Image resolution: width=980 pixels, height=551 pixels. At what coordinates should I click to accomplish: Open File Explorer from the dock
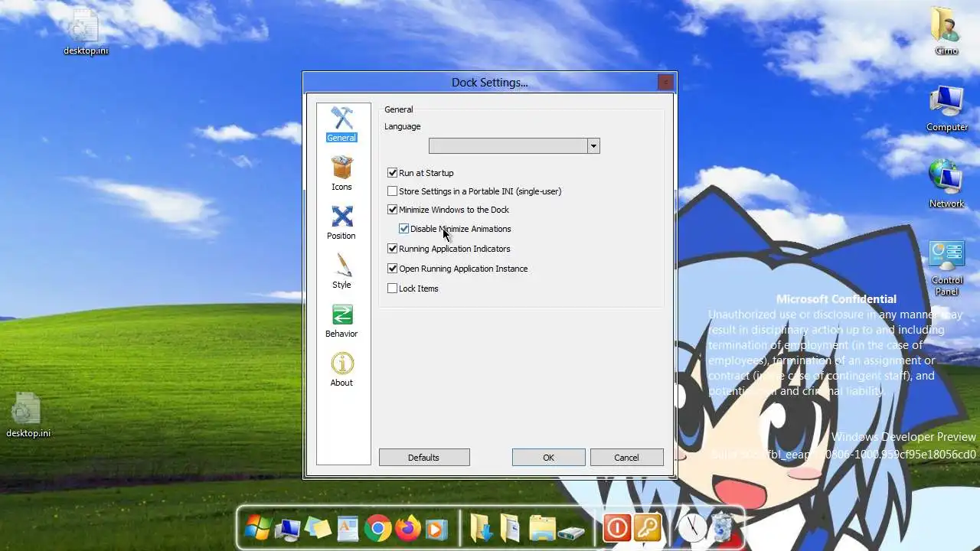tap(541, 528)
